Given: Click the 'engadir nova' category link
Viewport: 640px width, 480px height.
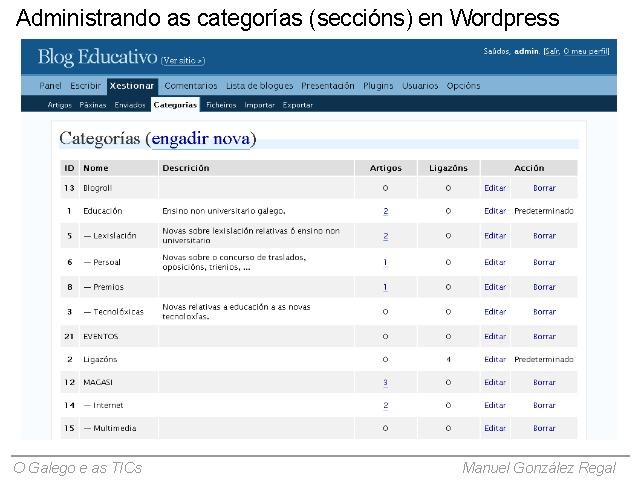Looking at the screenshot, I should point(200,139).
